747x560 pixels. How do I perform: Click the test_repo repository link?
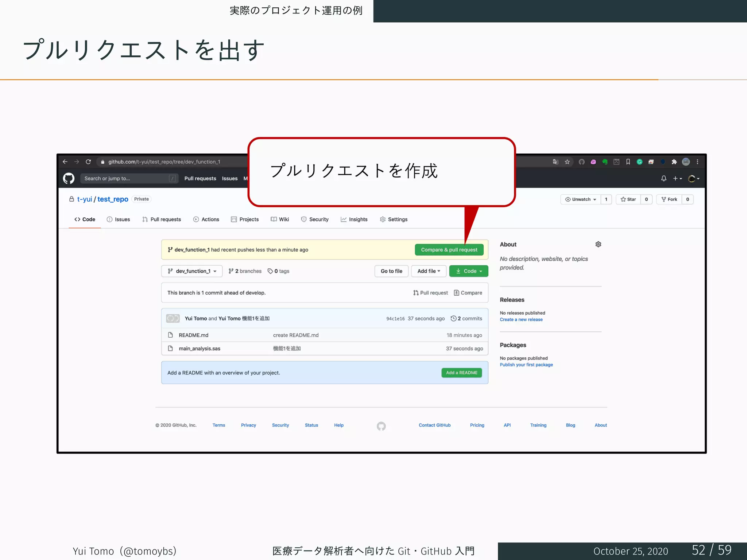[x=113, y=199]
